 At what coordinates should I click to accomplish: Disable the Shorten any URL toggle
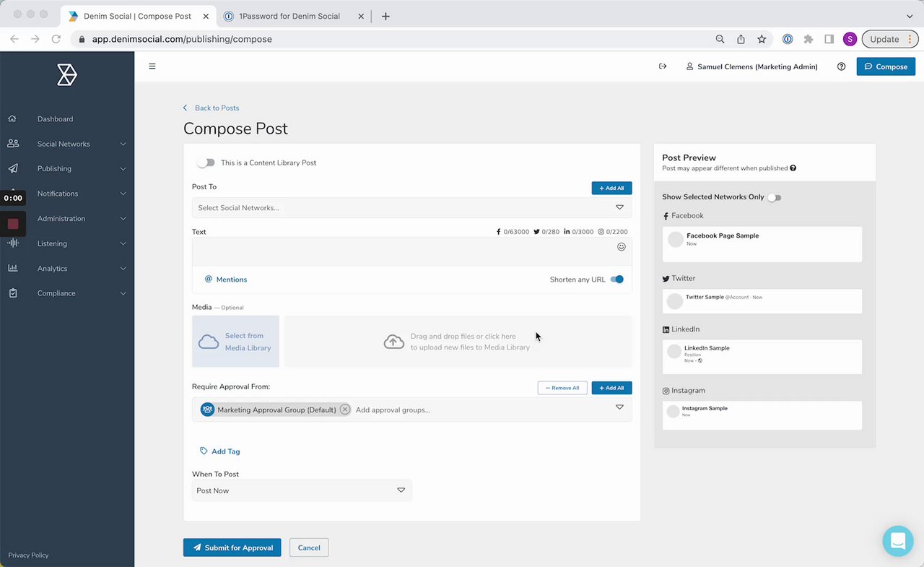[617, 280]
